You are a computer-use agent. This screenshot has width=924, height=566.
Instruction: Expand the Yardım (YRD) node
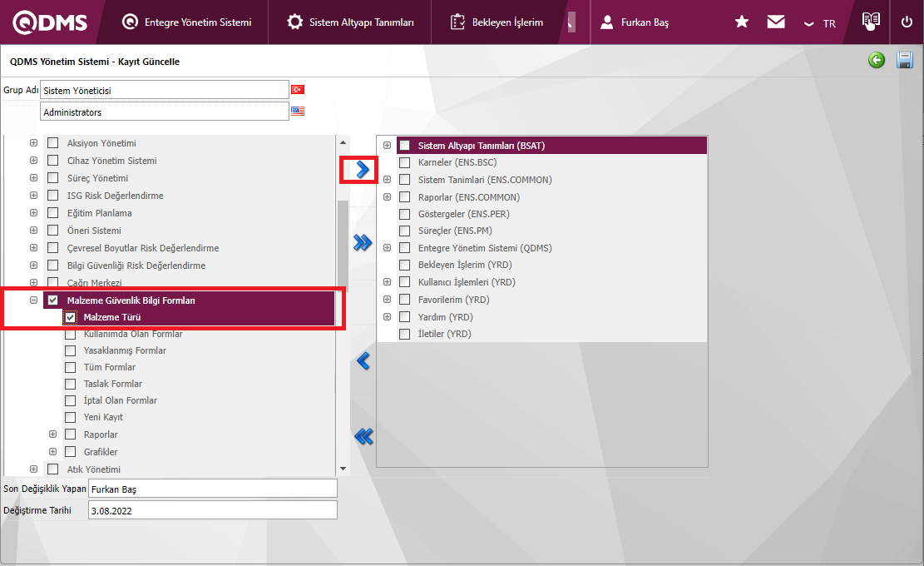tap(388, 316)
